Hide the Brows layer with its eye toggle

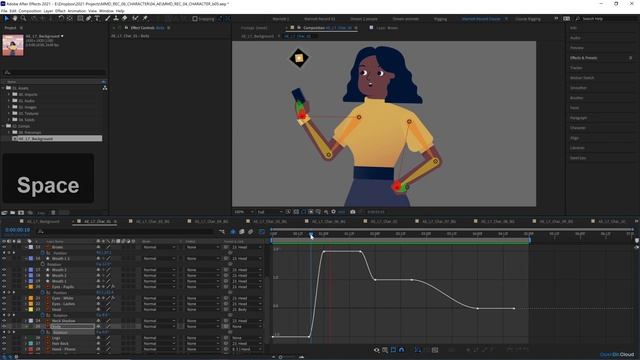(4, 247)
